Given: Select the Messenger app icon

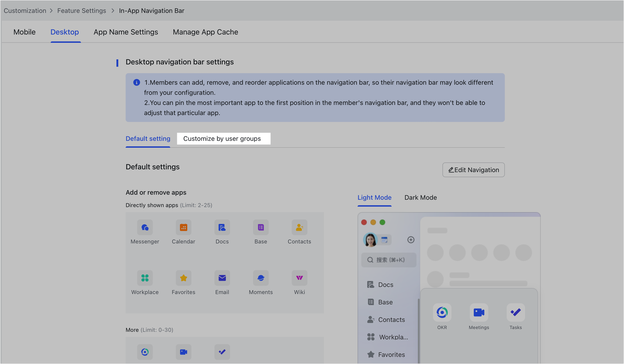Looking at the screenshot, I should click(x=145, y=227).
